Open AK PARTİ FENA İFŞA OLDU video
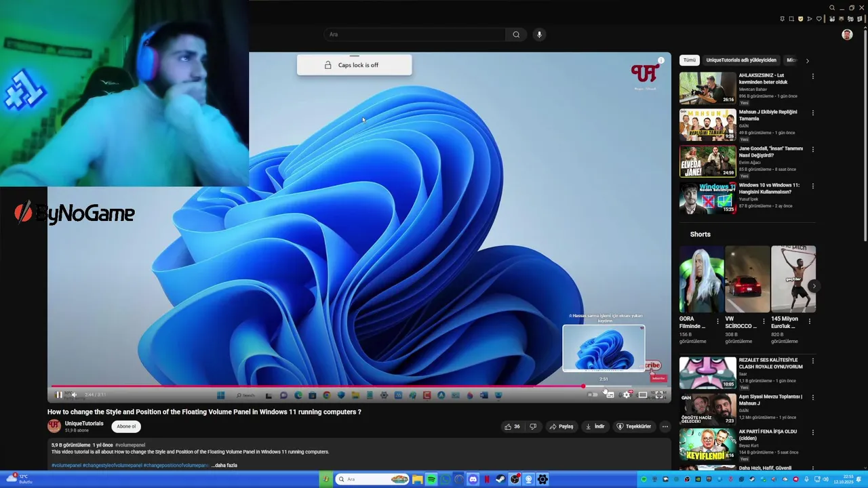Screen dimensions: 868x488 [x=768, y=434]
